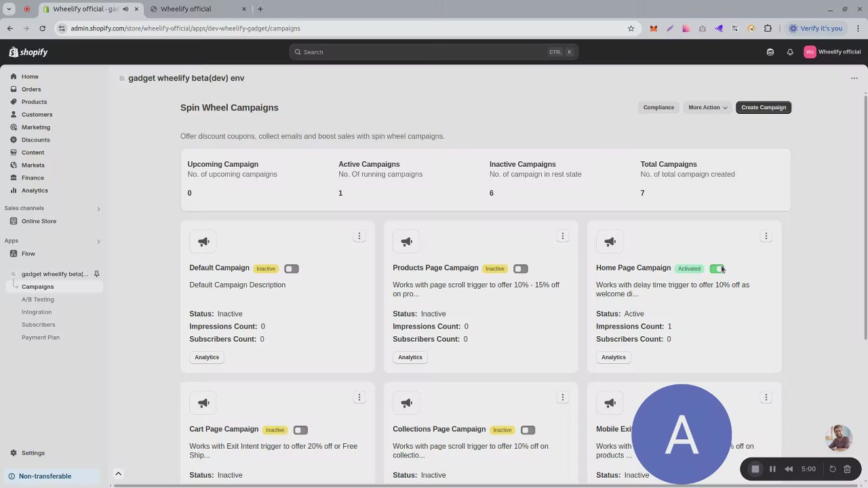Toggle the Default Campaign switch on
Screen dimensions: 868x488
(292, 269)
